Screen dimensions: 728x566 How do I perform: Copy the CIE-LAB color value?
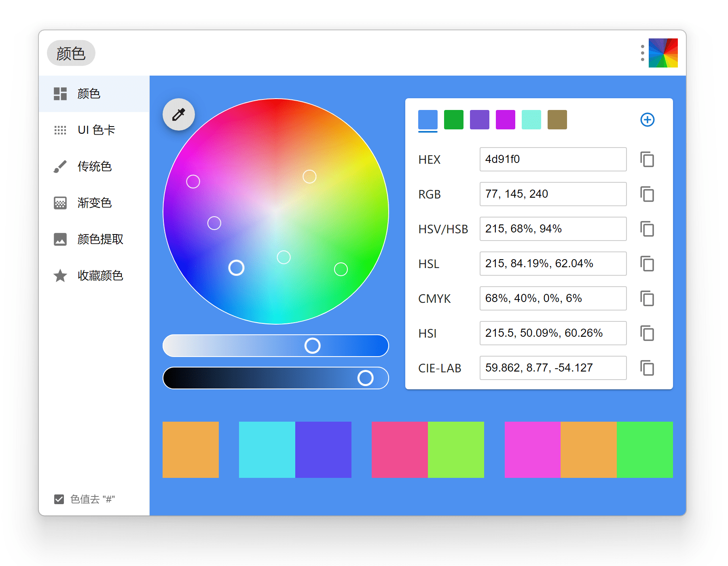pos(647,368)
